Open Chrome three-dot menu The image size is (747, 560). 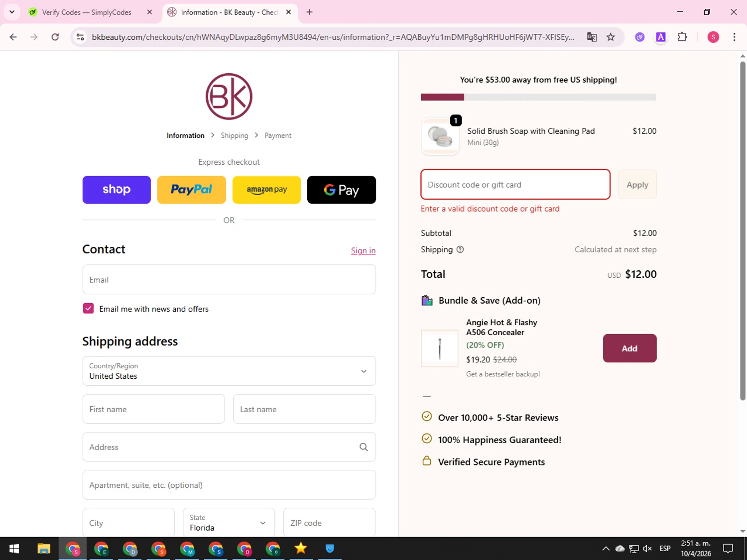(x=734, y=37)
